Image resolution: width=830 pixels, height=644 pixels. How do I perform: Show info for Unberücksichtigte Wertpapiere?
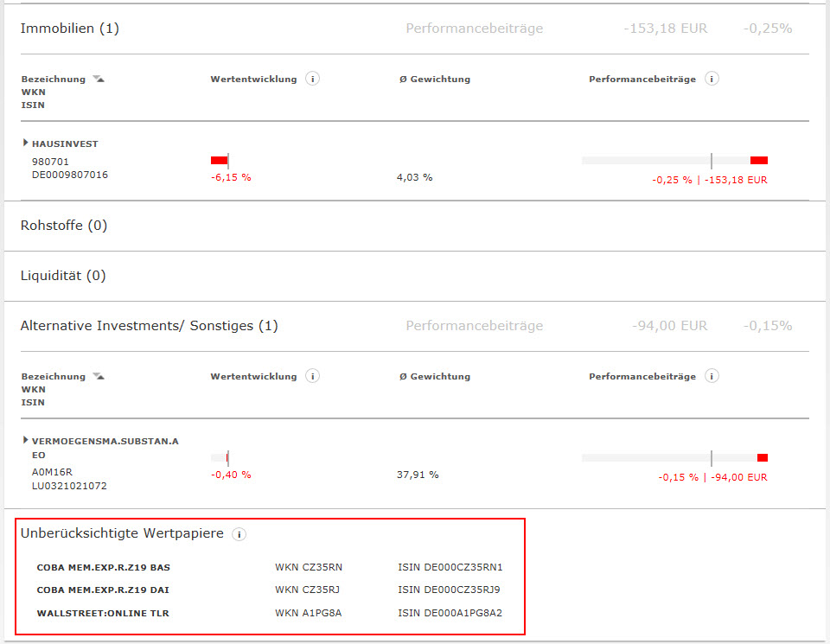(x=239, y=534)
